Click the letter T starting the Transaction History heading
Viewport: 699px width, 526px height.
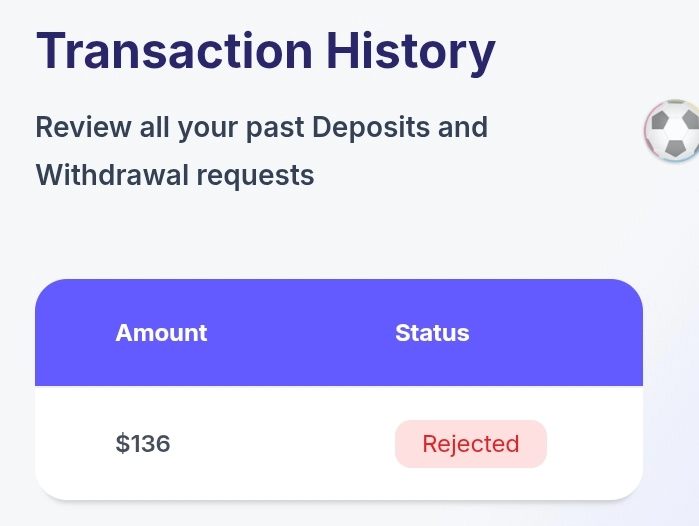(x=50, y=50)
